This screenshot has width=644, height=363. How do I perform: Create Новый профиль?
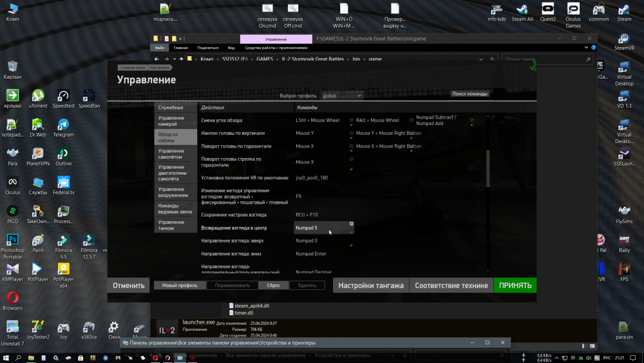(x=180, y=285)
